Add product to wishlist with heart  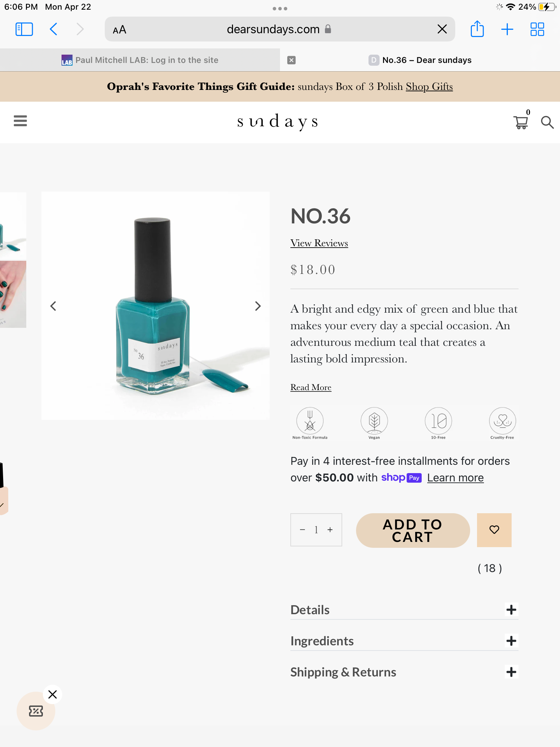(494, 530)
